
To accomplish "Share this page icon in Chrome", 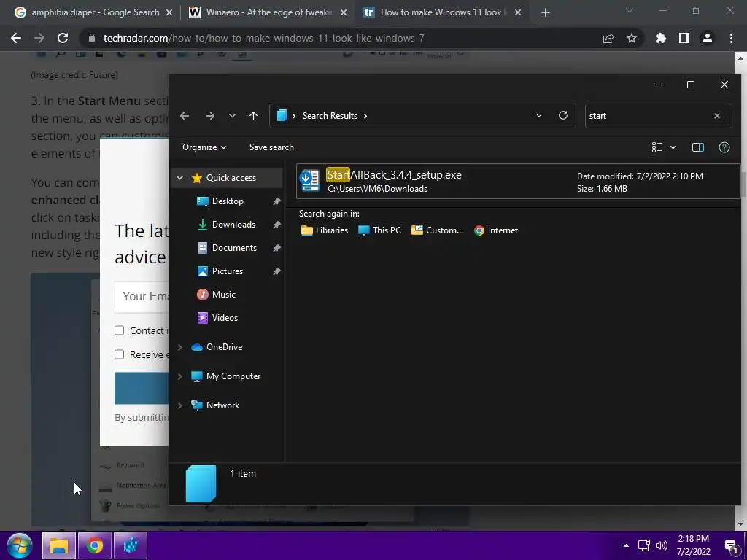I will (x=608, y=38).
